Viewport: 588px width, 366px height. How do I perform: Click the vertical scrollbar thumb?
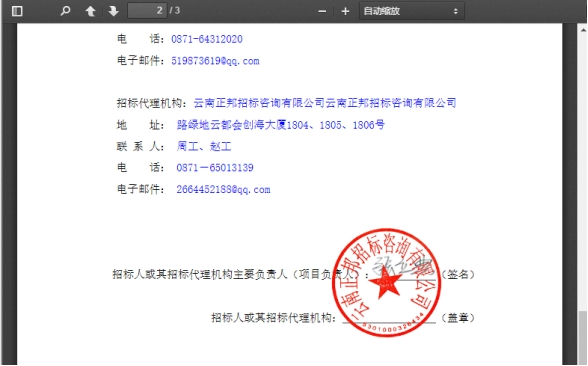click(x=583, y=338)
